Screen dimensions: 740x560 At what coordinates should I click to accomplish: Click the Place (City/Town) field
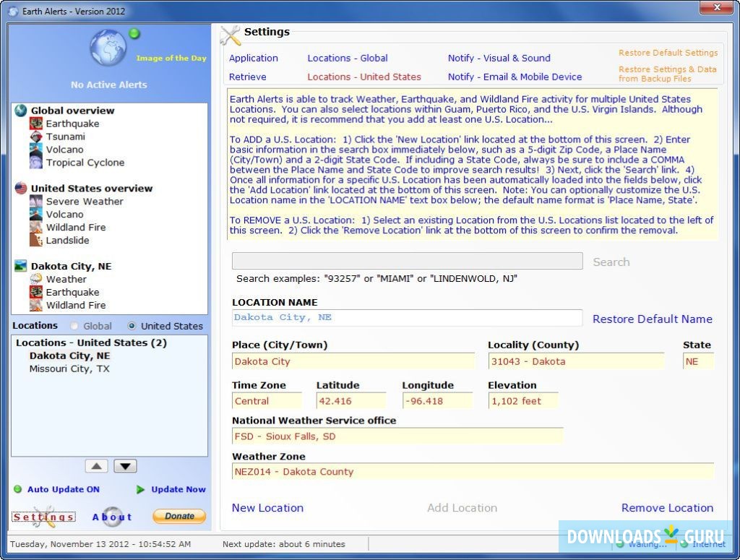click(x=353, y=361)
